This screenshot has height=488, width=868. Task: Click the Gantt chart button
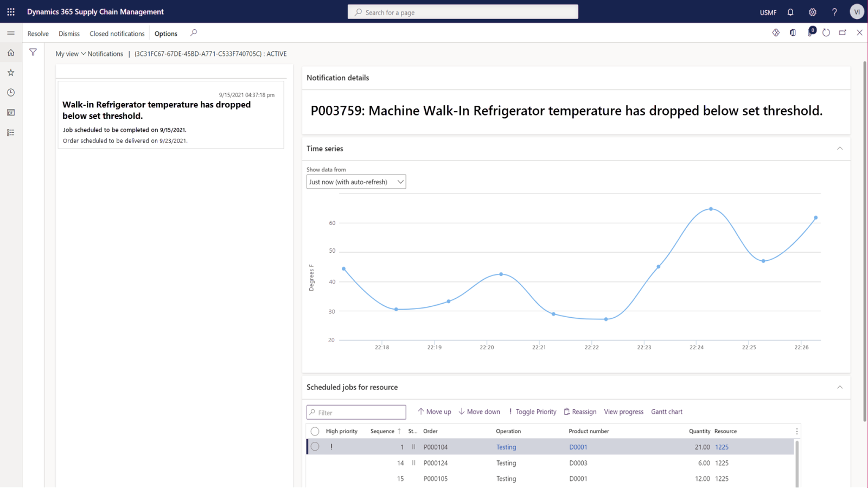point(667,412)
